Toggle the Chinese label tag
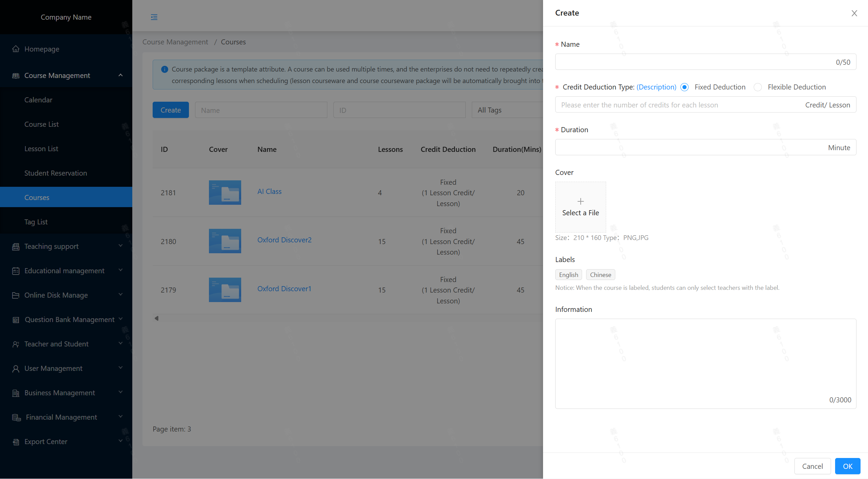The width and height of the screenshot is (868, 479). point(600,275)
